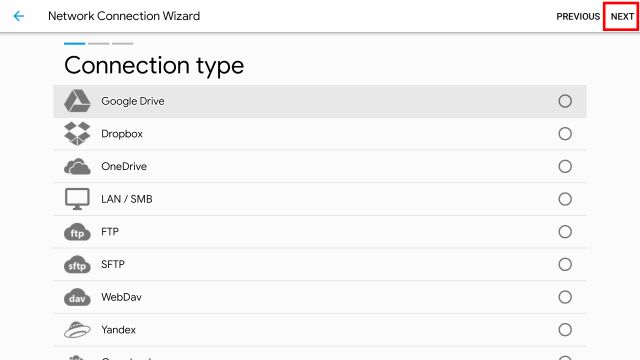Image resolution: width=640 pixels, height=360 pixels.
Task: Select the SFTP radio button
Action: pyautogui.click(x=565, y=264)
